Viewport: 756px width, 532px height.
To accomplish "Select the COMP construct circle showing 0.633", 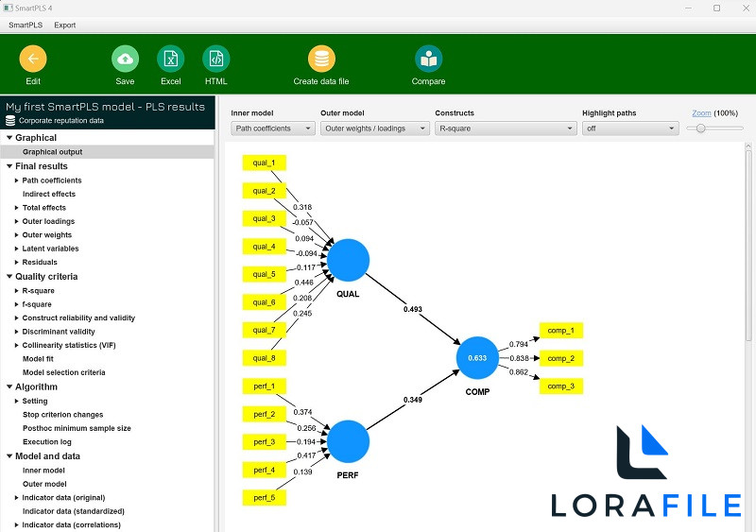I will pyautogui.click(x=477, y=358).
